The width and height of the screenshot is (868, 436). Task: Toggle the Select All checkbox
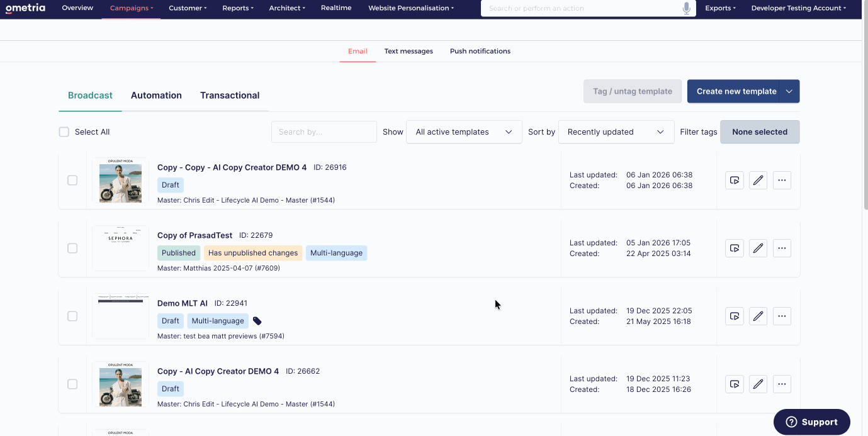[64, 131]
